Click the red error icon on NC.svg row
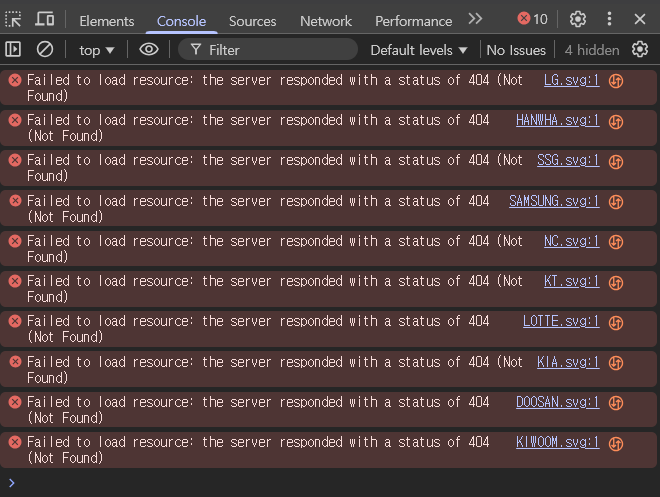 [x=15, y=241]
